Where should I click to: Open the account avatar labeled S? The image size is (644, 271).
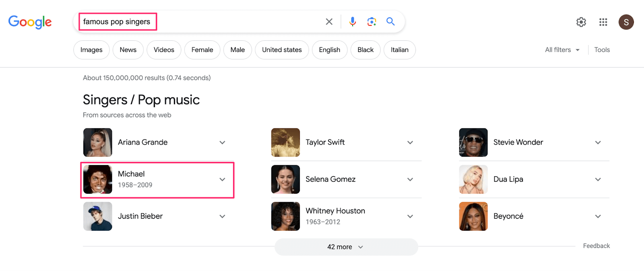click(626, 22)
